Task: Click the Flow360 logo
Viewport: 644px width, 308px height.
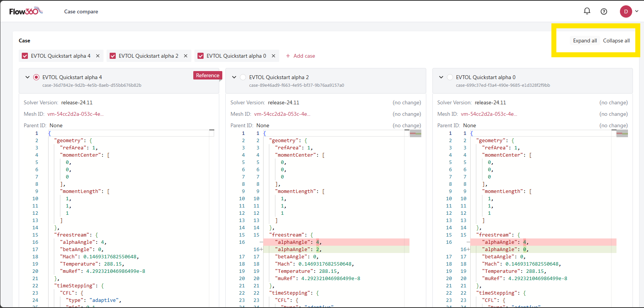Action: [x=26, y=11]
